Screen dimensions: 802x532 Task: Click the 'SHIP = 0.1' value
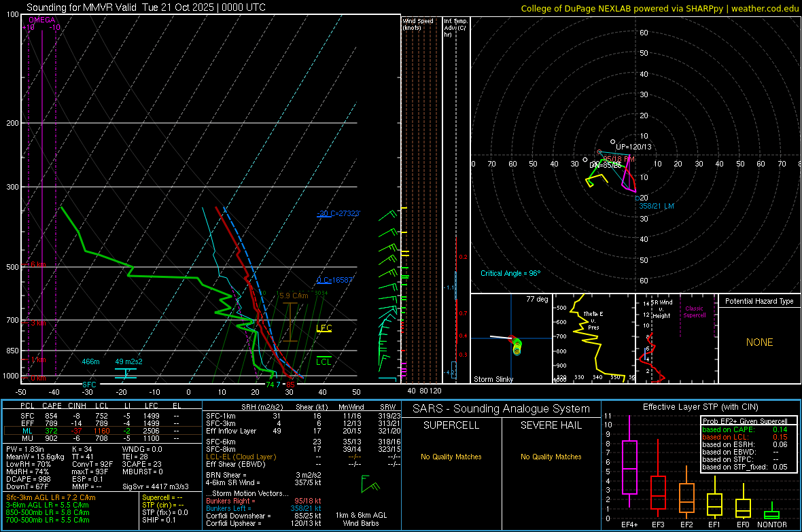click(x=158, y=520)
